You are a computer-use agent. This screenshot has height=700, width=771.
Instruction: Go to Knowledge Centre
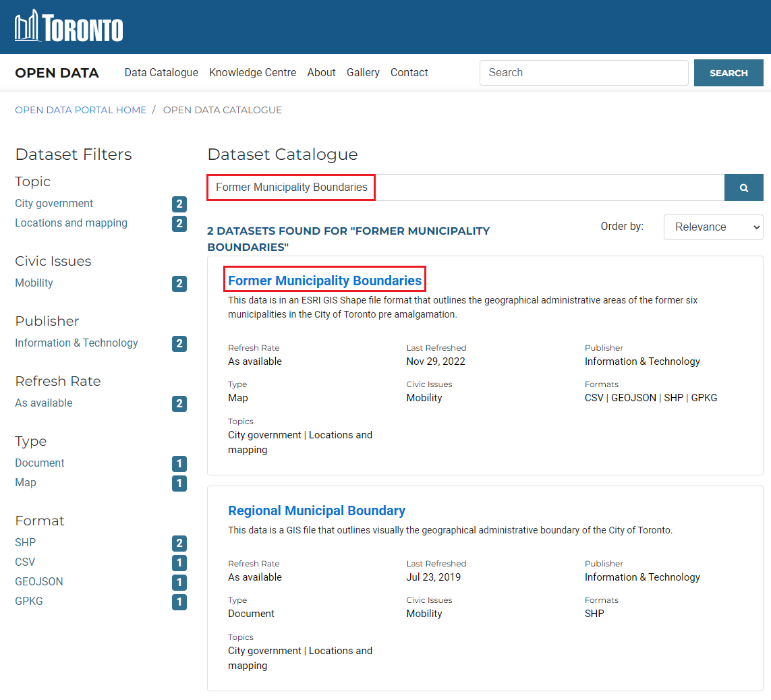(253, 73)
